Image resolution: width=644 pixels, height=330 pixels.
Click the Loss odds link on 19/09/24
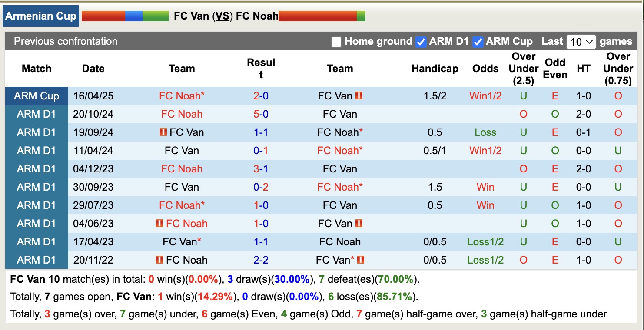[x=485, y=132]
